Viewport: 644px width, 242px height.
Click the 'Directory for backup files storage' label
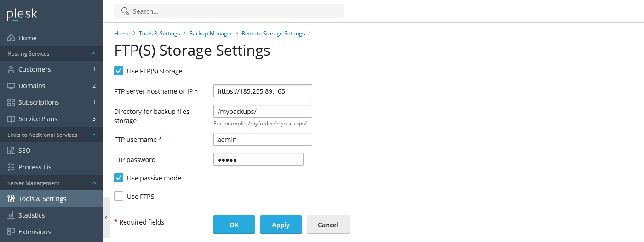(x=152, y=116)
